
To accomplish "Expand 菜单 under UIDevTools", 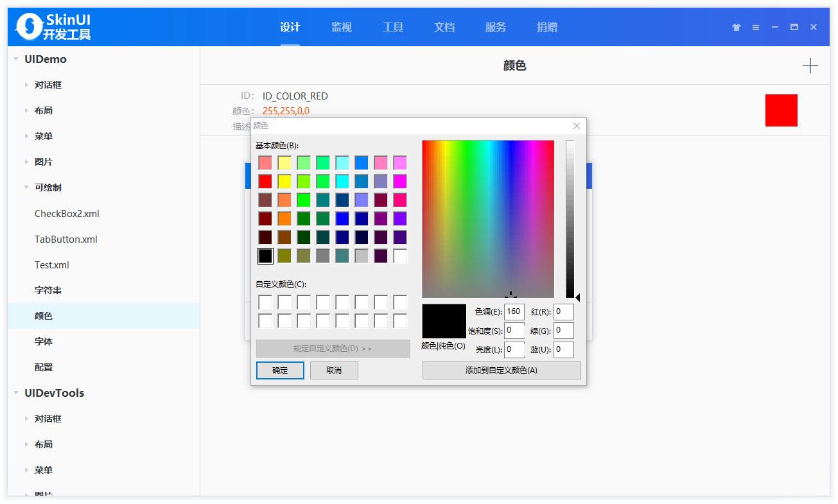I will 26,470.
